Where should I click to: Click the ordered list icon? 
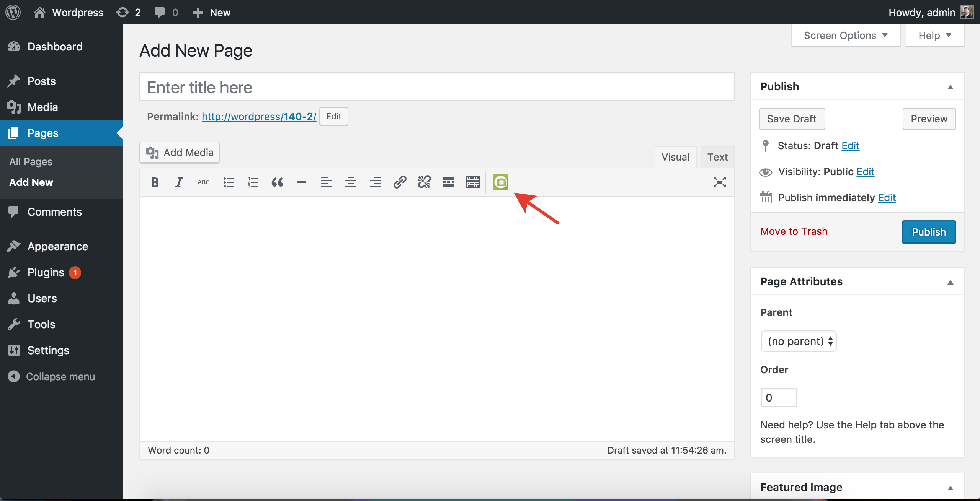point(253,182)
